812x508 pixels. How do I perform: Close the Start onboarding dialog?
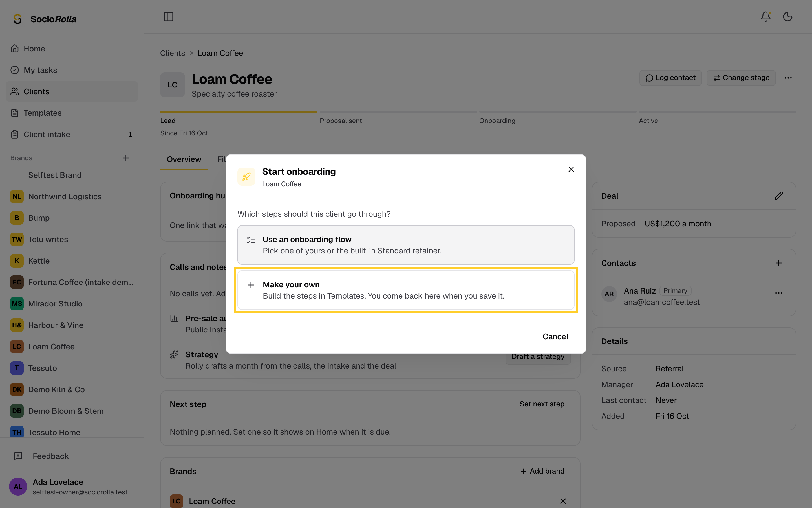tap(571, 169)
